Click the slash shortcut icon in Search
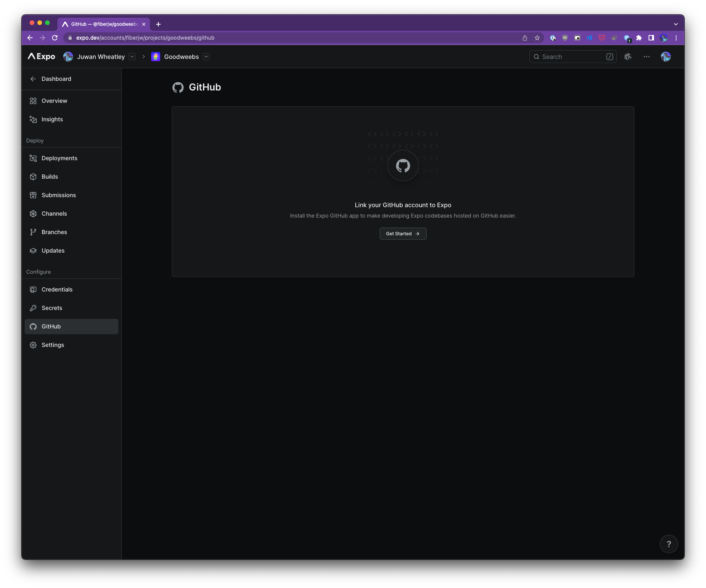Screen dimensions: 706x588 coord(610,57)
